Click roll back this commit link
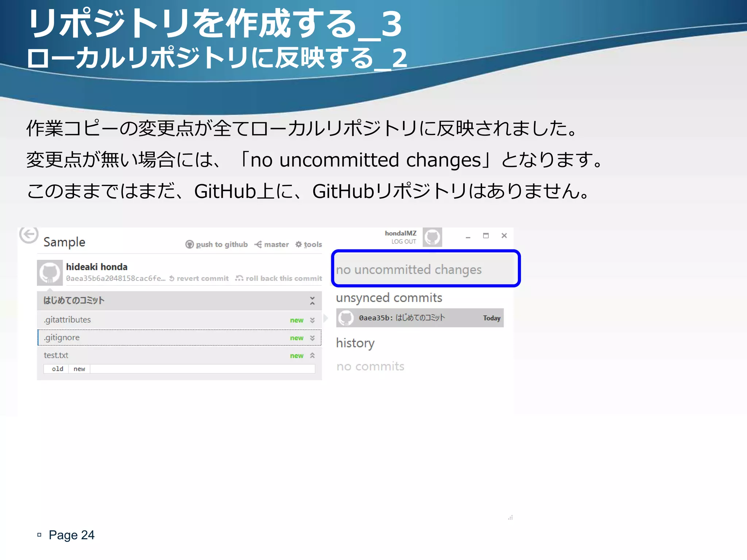 [279, 278]
